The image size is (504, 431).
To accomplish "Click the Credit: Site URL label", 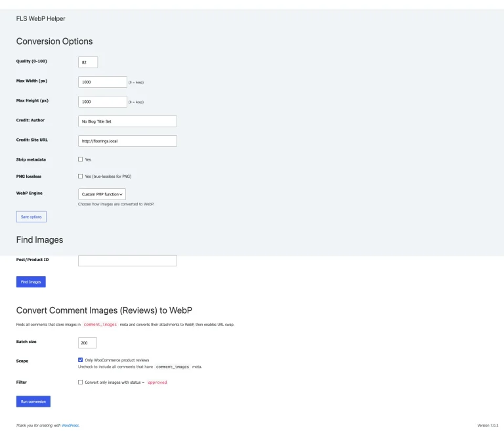I will point(31,140).
